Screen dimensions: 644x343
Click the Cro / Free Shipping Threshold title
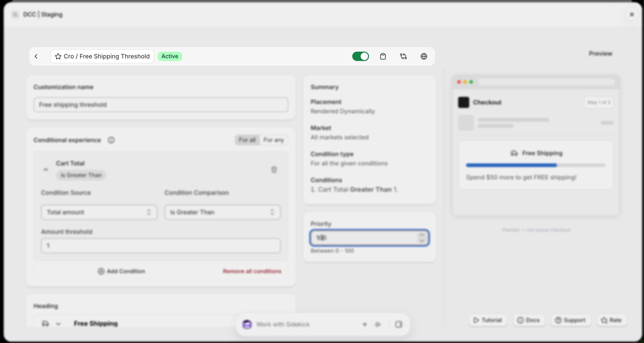point(102,56)
